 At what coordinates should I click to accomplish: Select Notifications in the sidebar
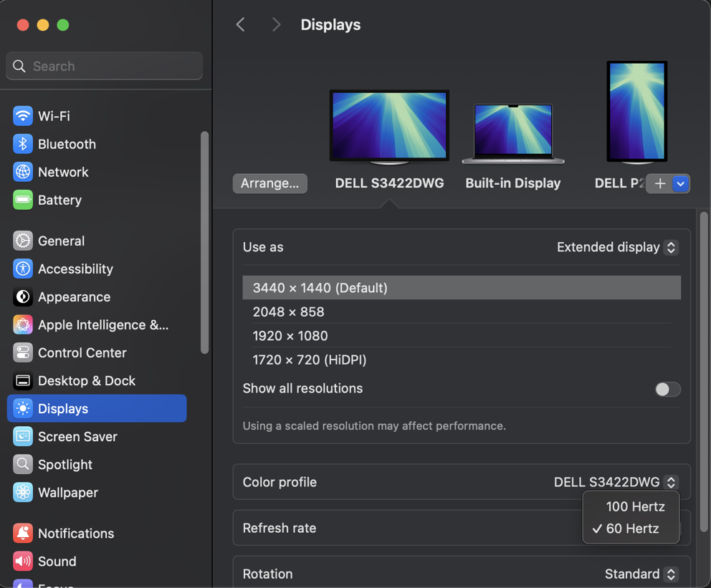pos(77,534)
